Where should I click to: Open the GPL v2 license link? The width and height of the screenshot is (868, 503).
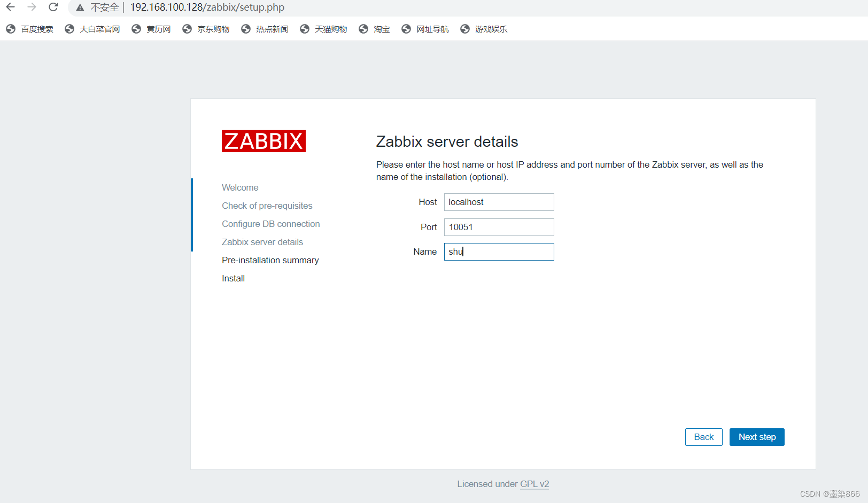click(534, 484)
